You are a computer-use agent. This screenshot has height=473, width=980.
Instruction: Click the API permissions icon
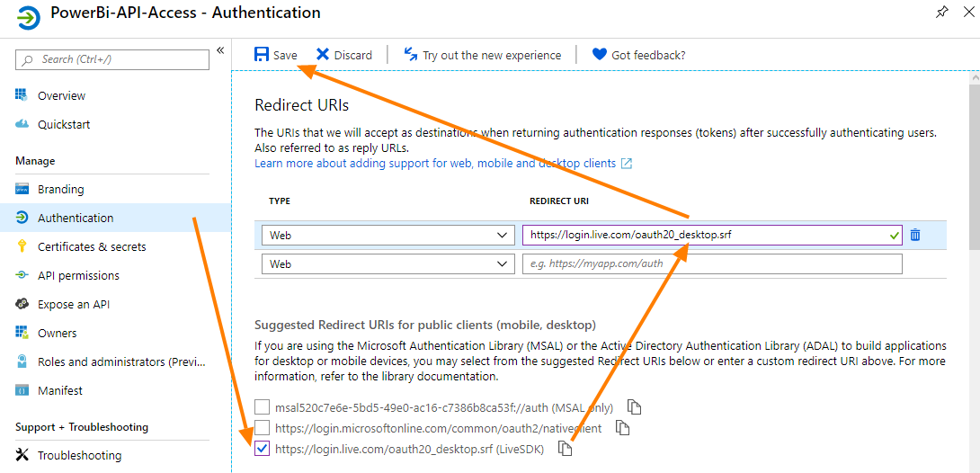pyautogui.click(x=22, y=275)
